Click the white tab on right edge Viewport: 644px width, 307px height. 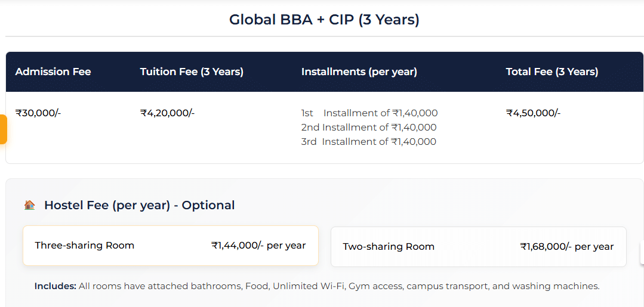[642, 252]
